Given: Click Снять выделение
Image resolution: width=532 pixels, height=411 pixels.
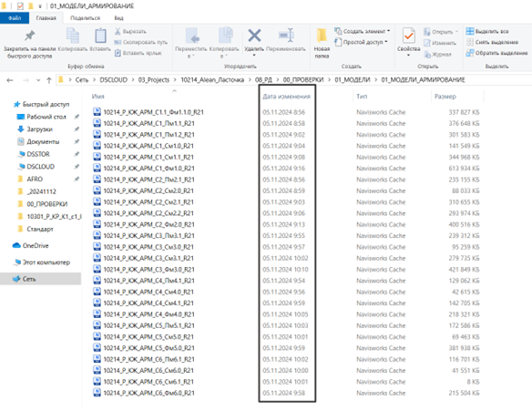Looking at the screenshot, I should pyautogui.click(x=492, y=42).
